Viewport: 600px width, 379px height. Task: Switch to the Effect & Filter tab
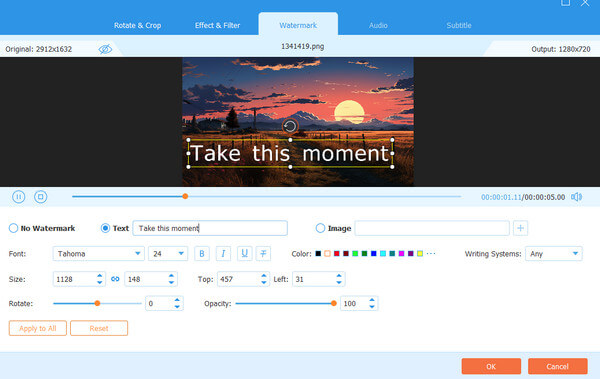217,25
